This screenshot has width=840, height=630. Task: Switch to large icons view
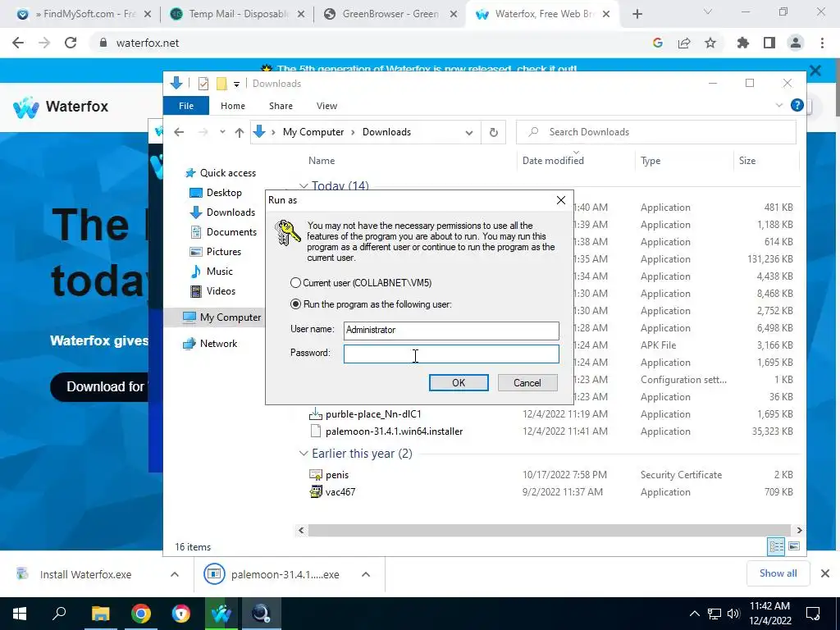(794, 546)
